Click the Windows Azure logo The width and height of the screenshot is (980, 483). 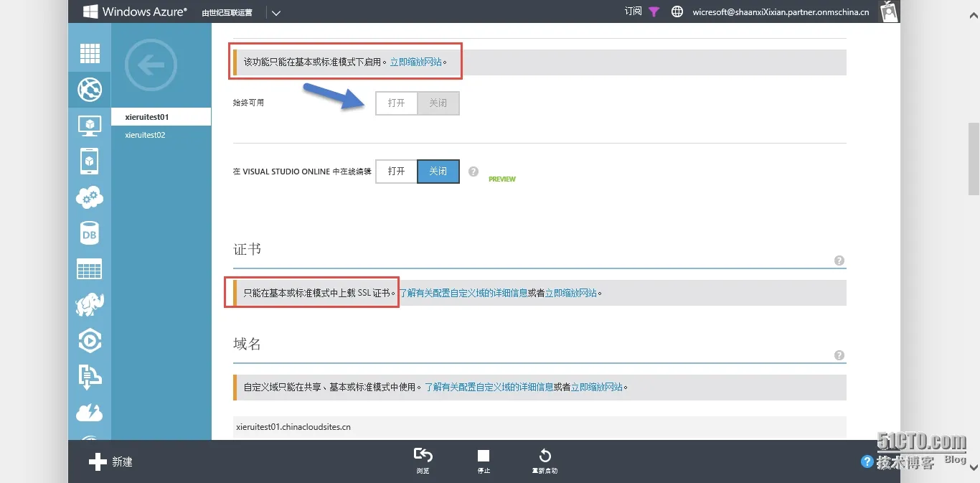pos(135,11)
